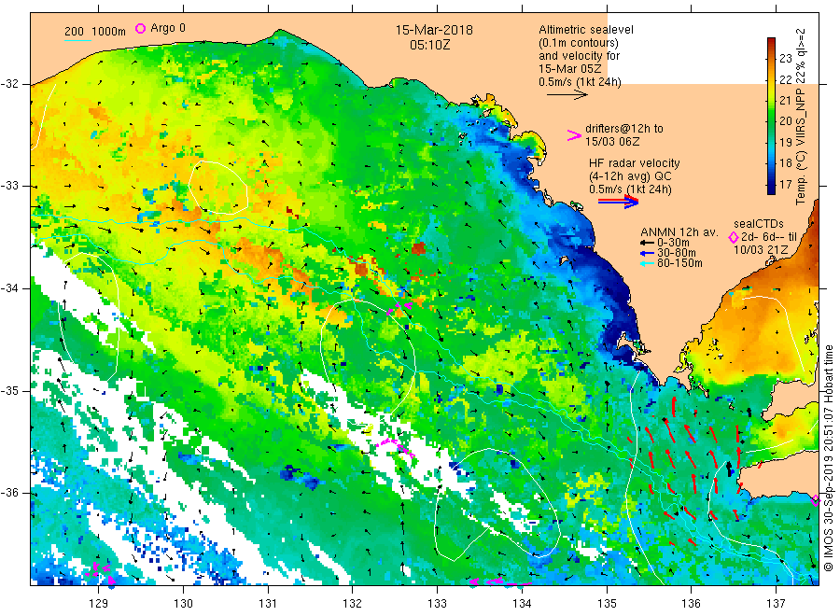The width and height of the screenshot is (840, 616).
Task: Click the time text 05:10Z
Action: 429,45
